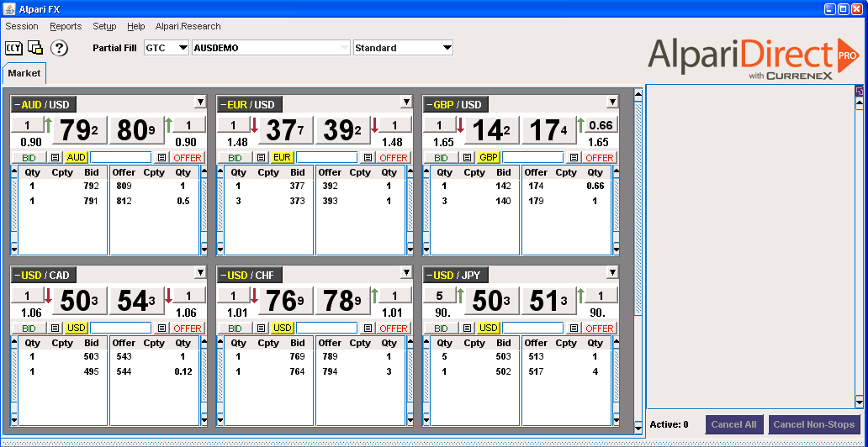Select the 179 offer row in GBP/USD book
The width and height of the screenshot is (868, 447).
[567, 201]
